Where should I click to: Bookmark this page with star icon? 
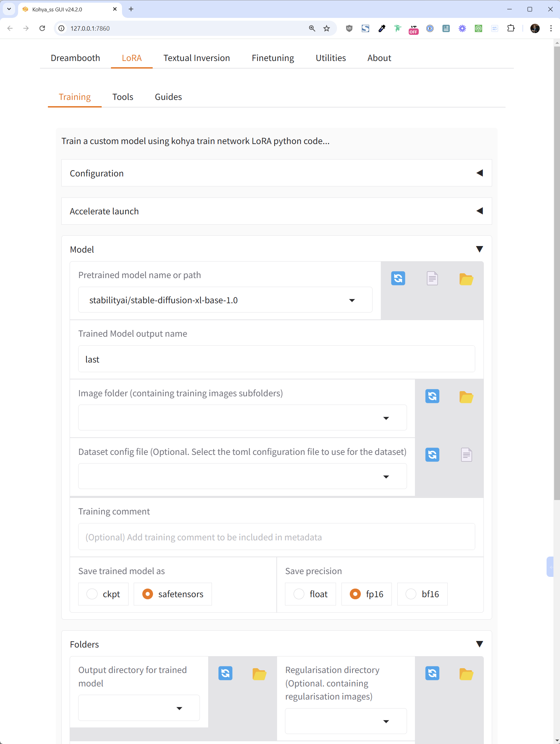[x=326, y=28]
